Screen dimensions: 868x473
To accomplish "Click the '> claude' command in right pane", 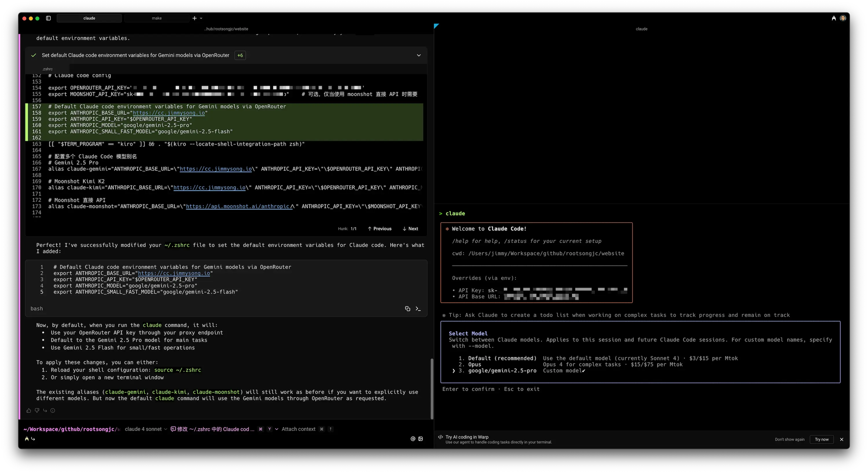I will click(x=452, y=213).
